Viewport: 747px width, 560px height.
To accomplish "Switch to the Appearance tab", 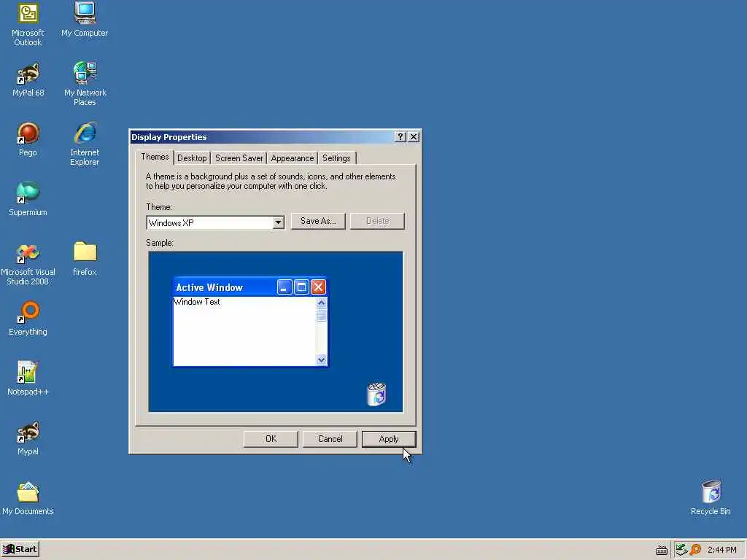I will pyautogui.click(x=292, y=158).
